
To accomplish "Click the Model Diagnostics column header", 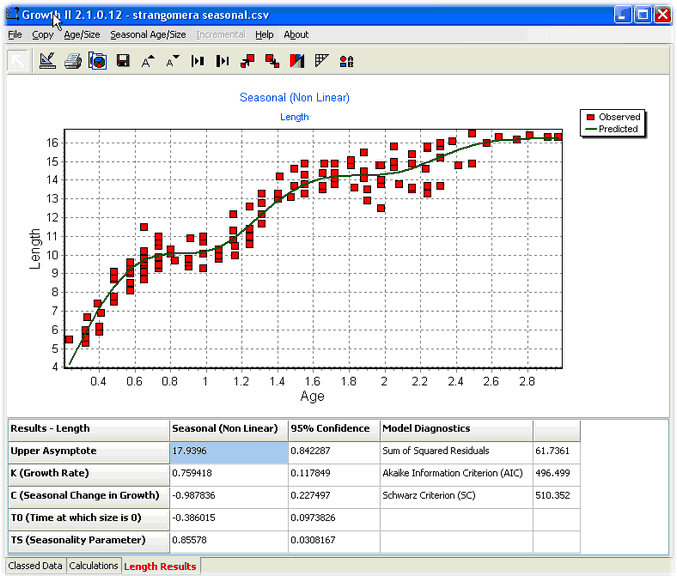I will pos(457,429).
